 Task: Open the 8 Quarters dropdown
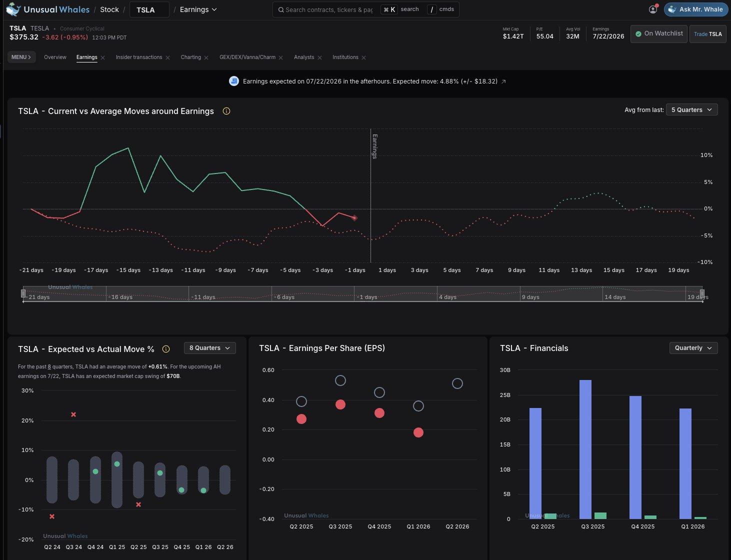(x=210, y=348)
